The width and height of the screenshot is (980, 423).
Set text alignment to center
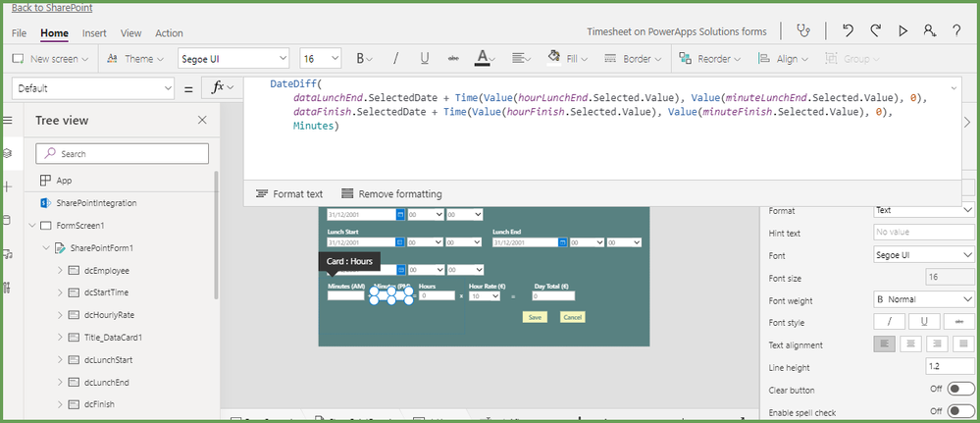pyautogui.click(x=910, y=344)
